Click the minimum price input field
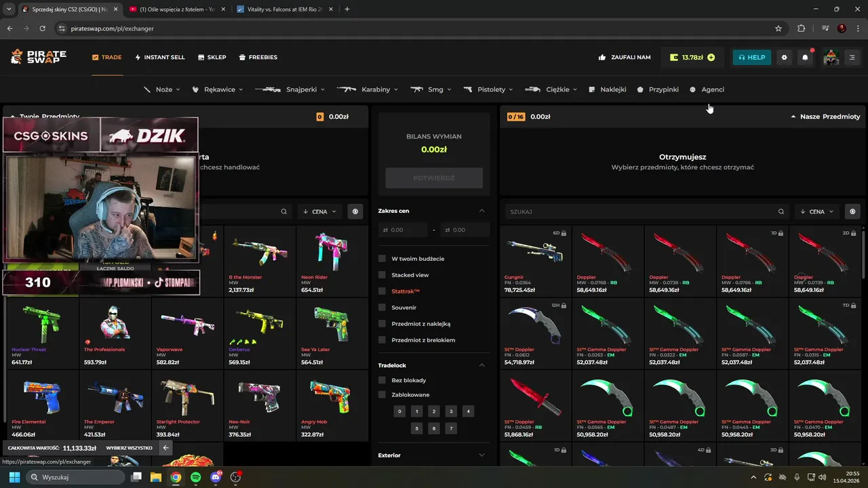This screenshot has width=868, height=488. tap(403, 230)
